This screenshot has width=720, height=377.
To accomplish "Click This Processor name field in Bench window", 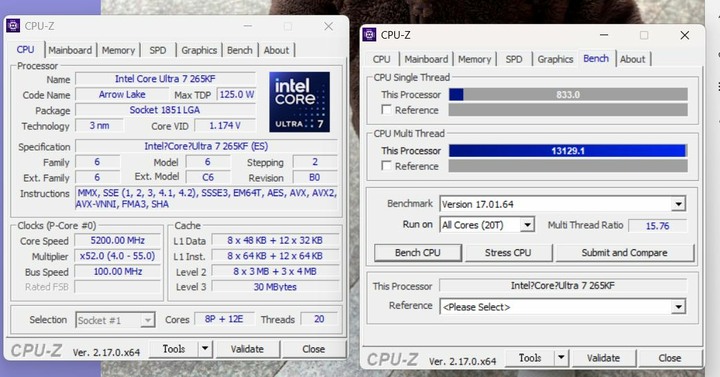I will 562,285.
